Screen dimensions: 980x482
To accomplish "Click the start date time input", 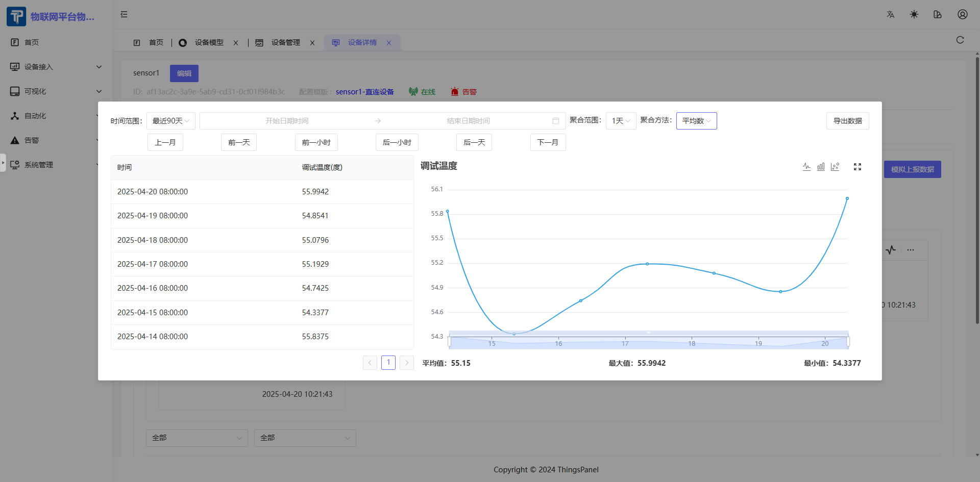I will point(287,121).
